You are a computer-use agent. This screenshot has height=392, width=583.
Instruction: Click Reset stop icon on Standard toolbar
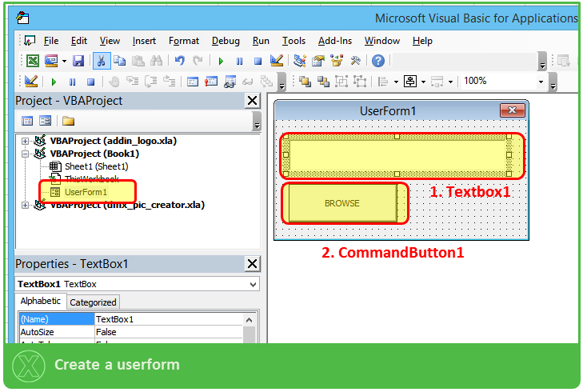[x=258, y=61]
